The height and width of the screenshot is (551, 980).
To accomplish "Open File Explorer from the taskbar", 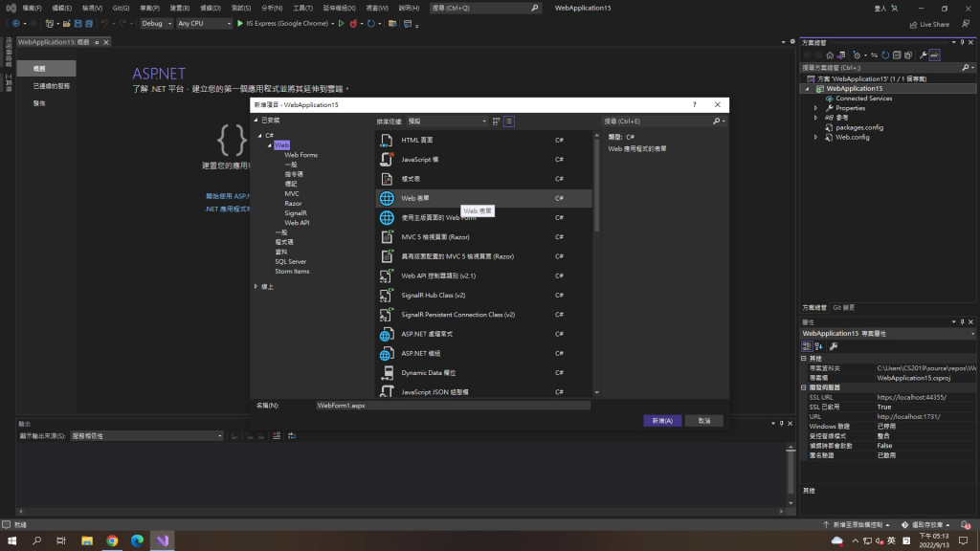I will pos(87,540).
